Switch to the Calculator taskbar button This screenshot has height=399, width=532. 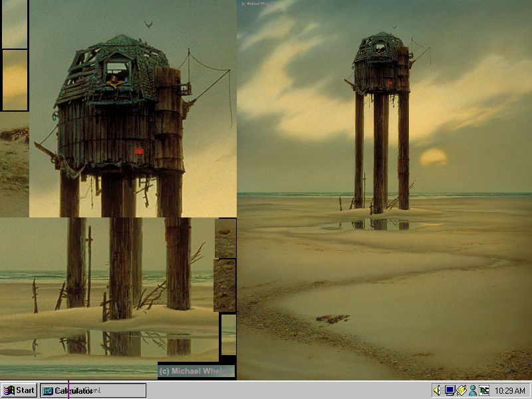[x=93, y=390]
